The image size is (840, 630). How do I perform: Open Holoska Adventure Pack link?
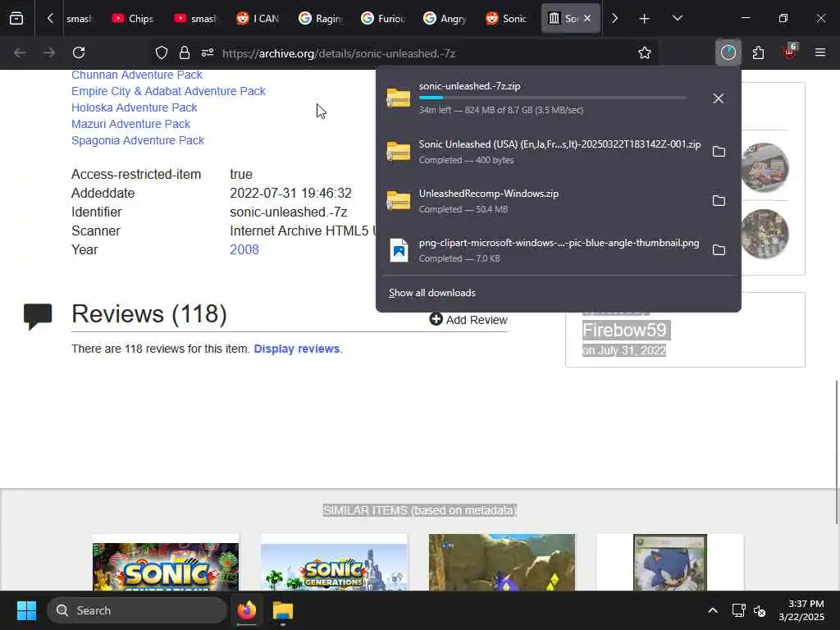tap(134, 107)
